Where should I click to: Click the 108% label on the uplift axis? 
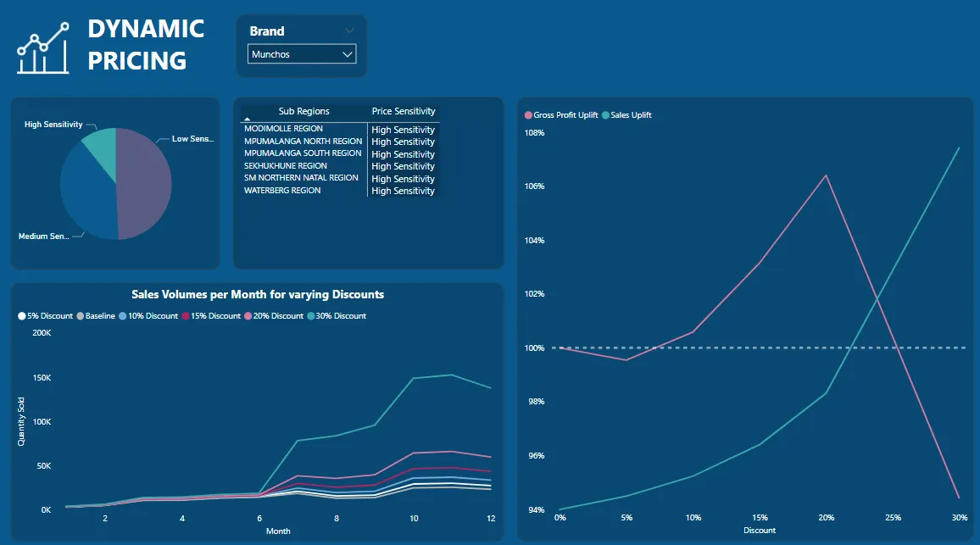coord(534,132)
